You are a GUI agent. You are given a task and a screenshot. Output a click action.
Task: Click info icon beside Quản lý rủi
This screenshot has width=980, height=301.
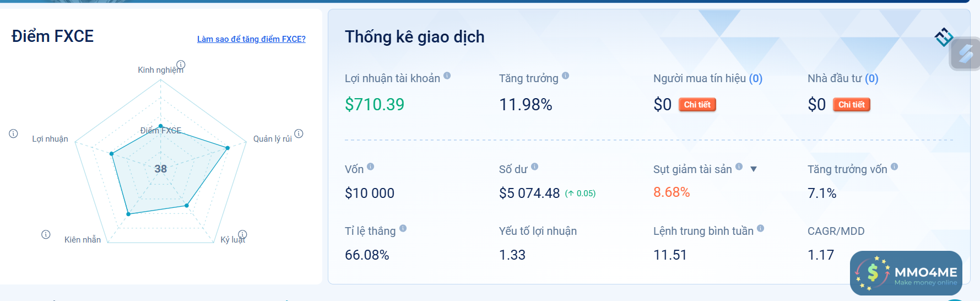[x=299, y=133]
